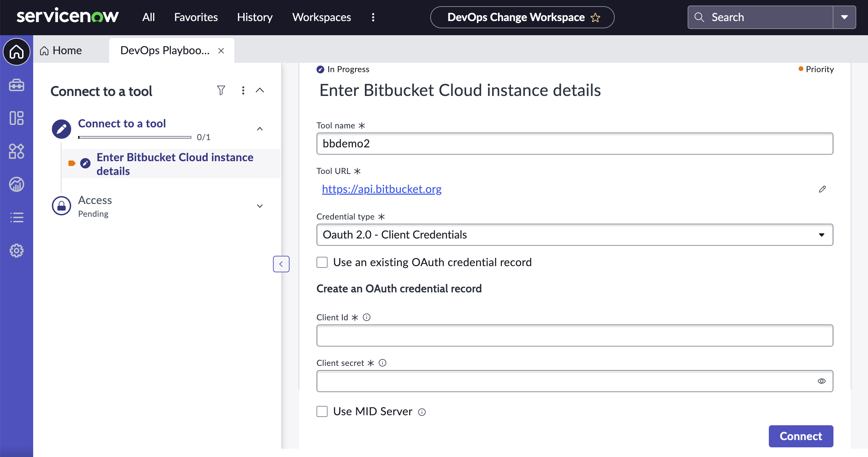The image size is (868, 457).
Task: Open the toolbox icon in sidebar
Action: (x=17, y=85)
